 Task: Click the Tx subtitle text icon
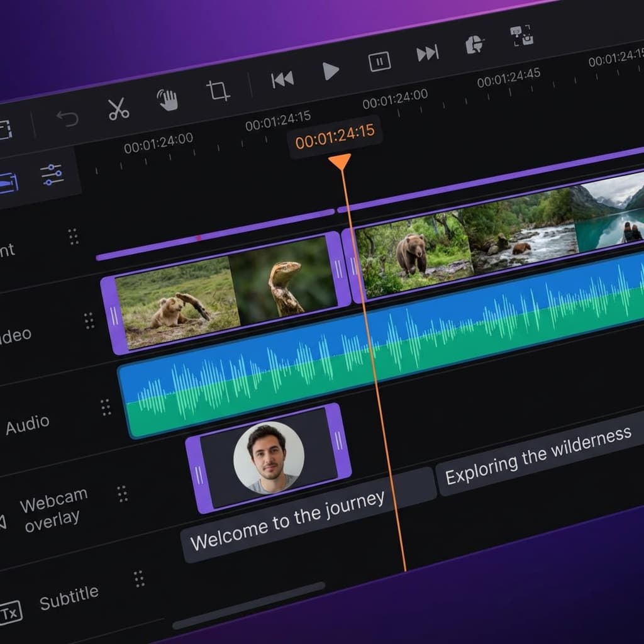pyautogui.click(x=10, y=613)
